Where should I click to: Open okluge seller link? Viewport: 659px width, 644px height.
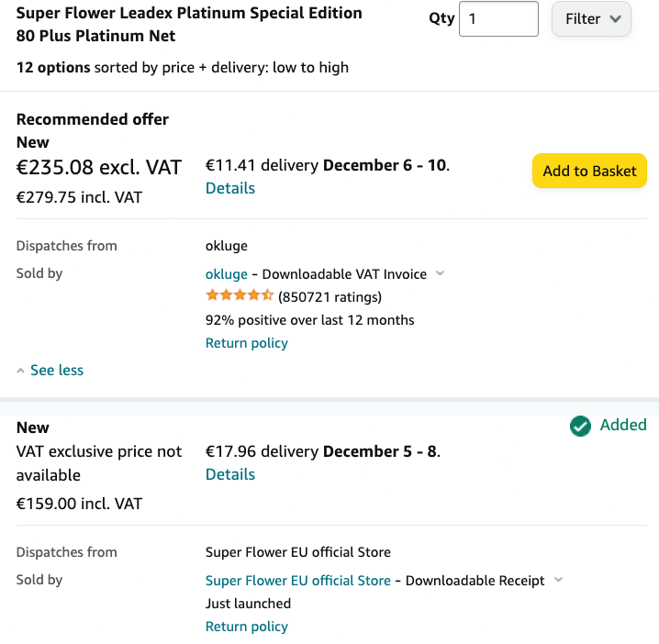tap(226, 274)
